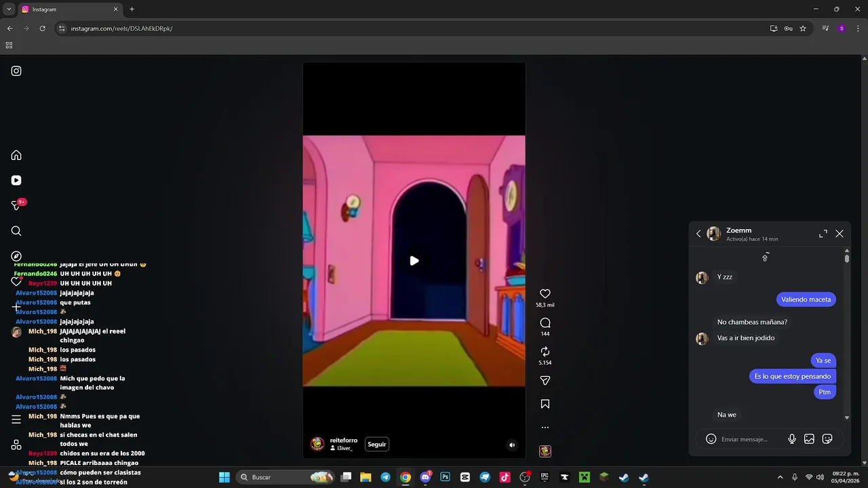Open the Explore compass icon
The width and height of the screenshot is (868, 488).
coord(16,256)
